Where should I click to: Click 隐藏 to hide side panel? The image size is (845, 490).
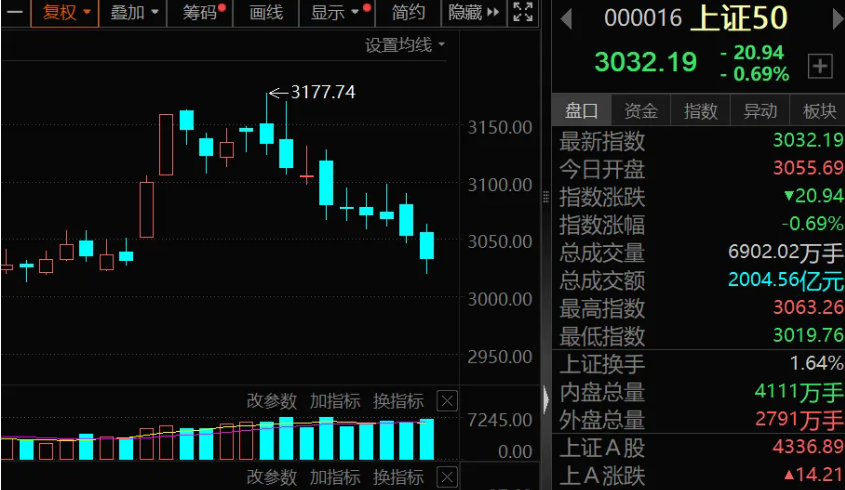pyautogui.click(x=474, y=12)
